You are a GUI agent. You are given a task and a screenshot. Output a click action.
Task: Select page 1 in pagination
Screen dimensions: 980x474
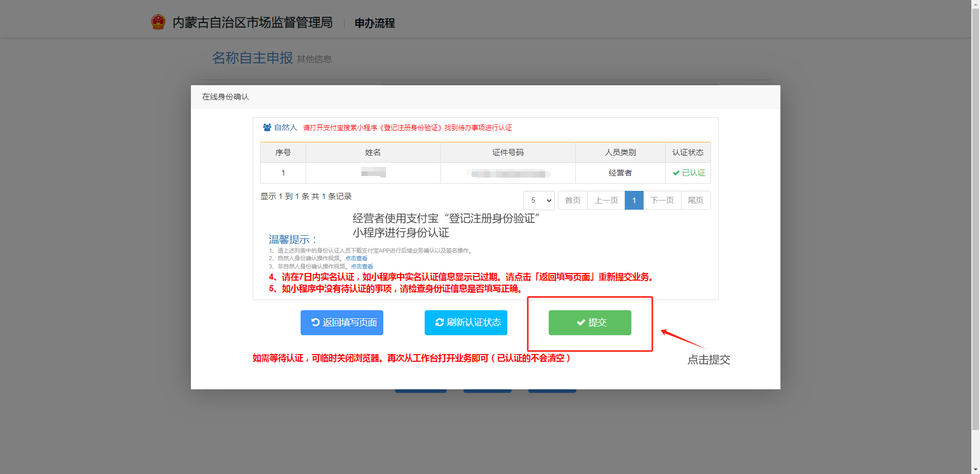(x=634, y=201)
